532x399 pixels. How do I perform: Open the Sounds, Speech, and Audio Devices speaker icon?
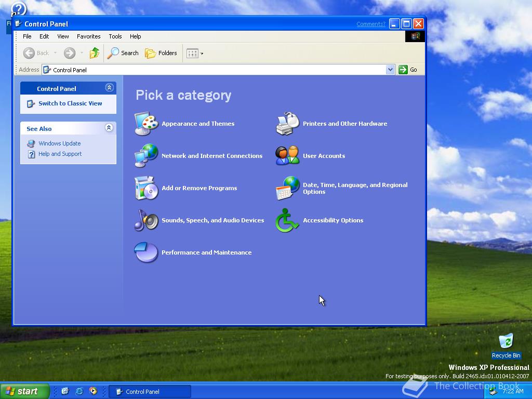[x=146, y=220]
